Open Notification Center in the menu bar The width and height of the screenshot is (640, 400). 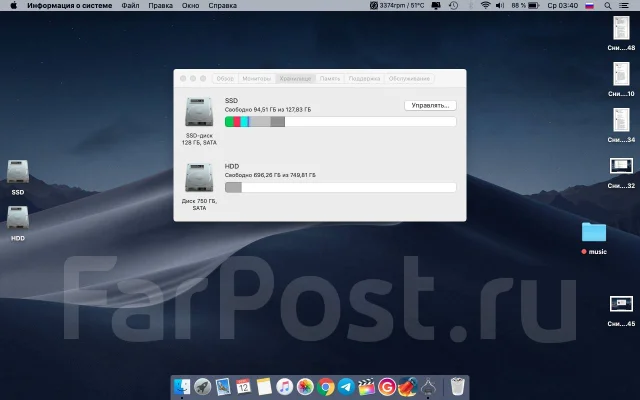tap(624, 6)
